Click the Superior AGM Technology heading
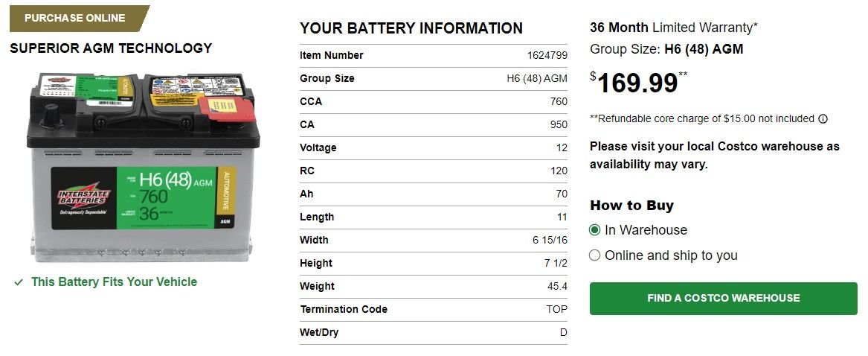868x356 pixels. tap(111, 48)
